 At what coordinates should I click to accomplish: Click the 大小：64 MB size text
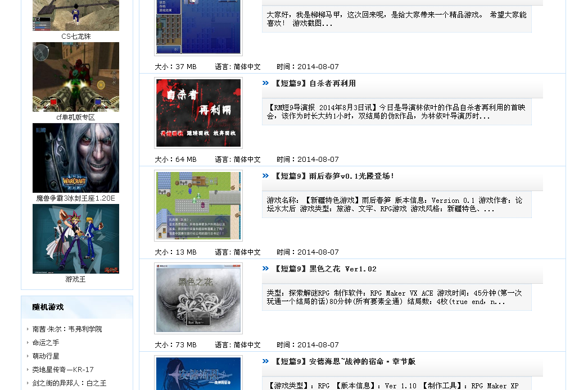[175, 160]
